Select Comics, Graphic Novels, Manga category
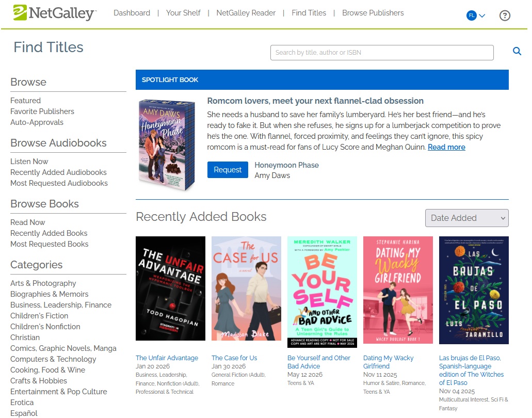The image size is (532, 418). point(63,348)
